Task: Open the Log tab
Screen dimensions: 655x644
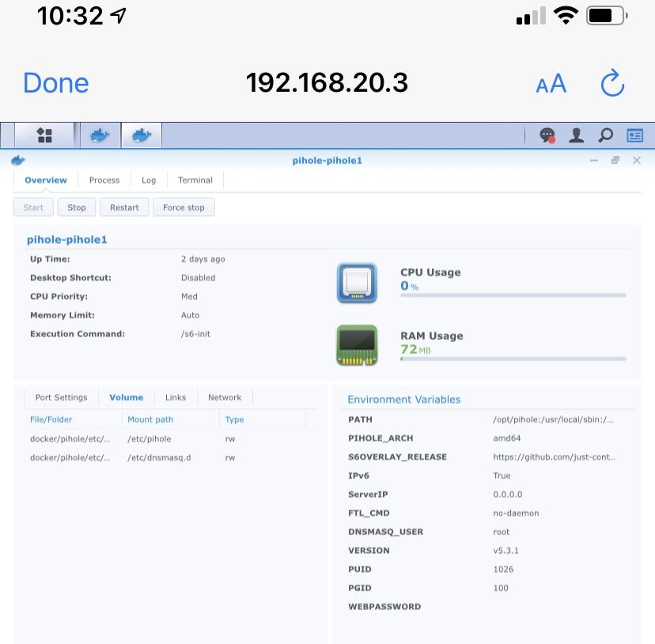Action: (x=149, y=180)
